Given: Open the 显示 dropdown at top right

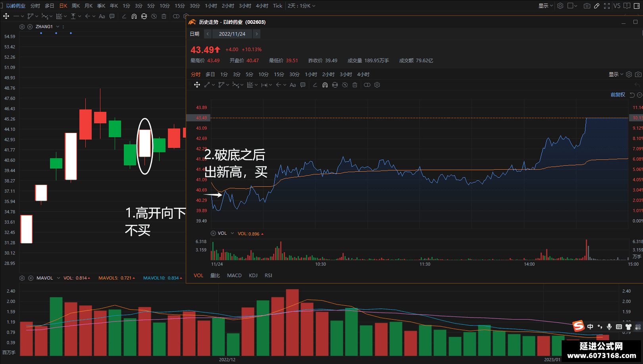Looking at the screenshot, I should click(545, 6).
